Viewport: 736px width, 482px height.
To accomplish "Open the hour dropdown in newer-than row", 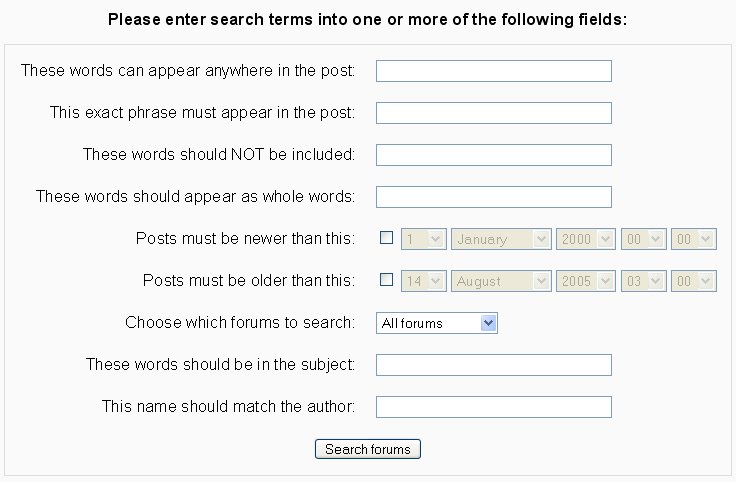I will (641, 239).
